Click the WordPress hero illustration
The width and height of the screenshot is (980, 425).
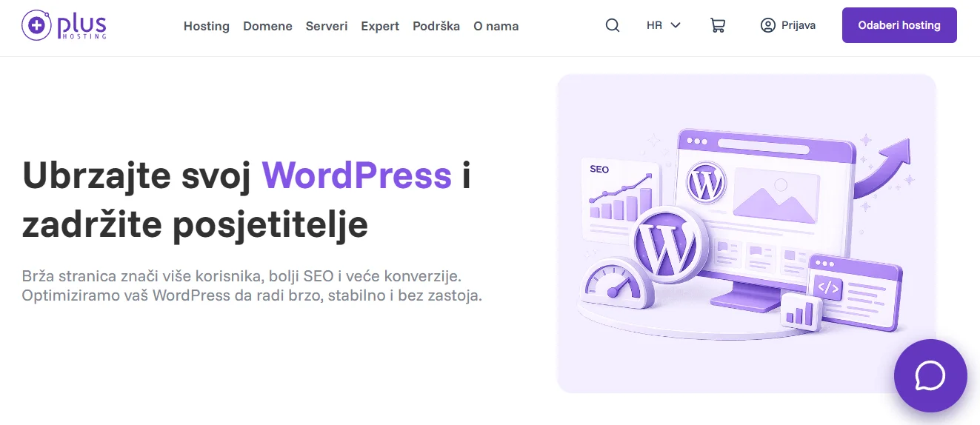(x=747, y=233)
